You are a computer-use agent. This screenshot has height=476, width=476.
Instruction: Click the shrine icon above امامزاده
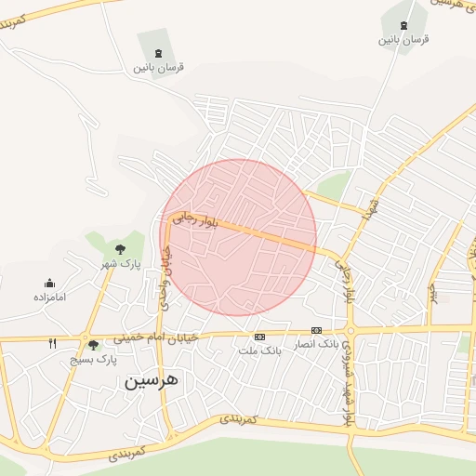[x=49, y=284]
